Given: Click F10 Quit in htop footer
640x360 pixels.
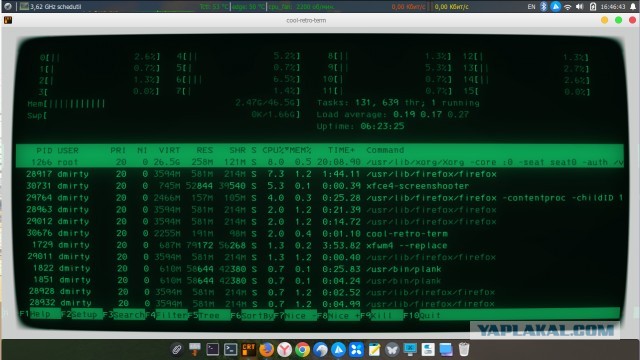Looking at the screenshot, I should tap(422, 315).
